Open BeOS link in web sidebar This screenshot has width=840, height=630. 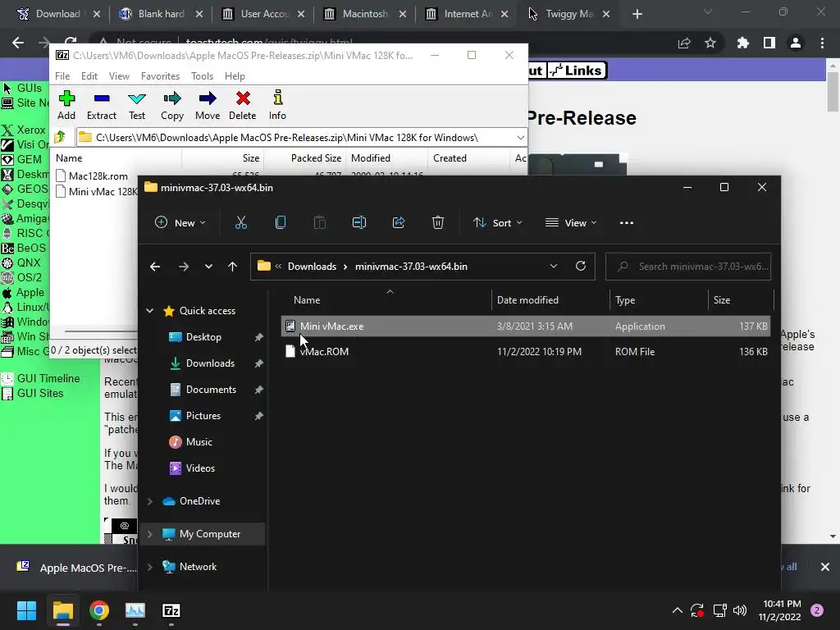(31, 248)
